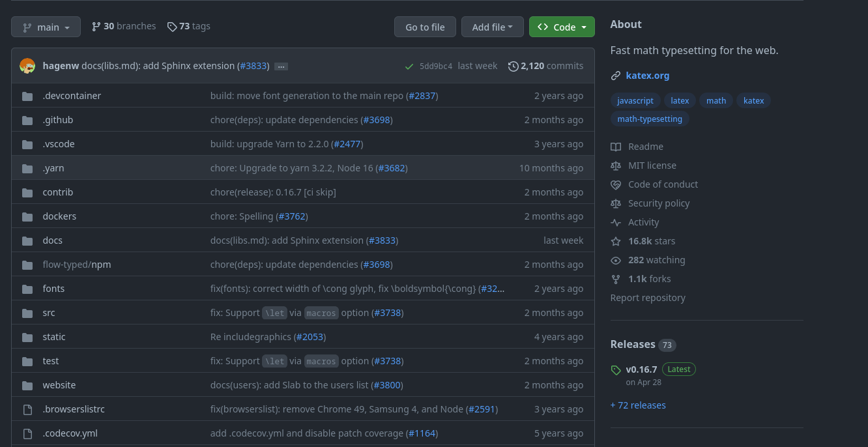The image size is (868, 447).
Task: Select the math-typesetting topic tag
Action: coord(650,119)
